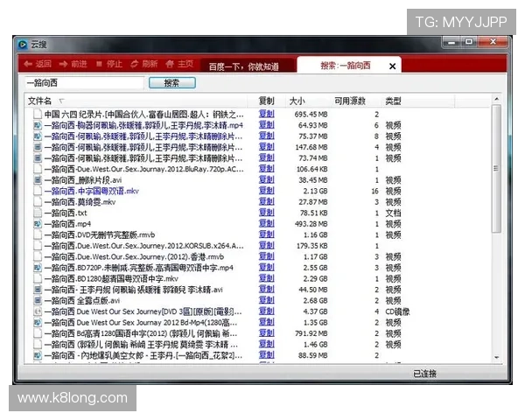The width and height of the screenshot is (525, 420).
Task: Minimize the 云搜 window
Action: (451, 42)
